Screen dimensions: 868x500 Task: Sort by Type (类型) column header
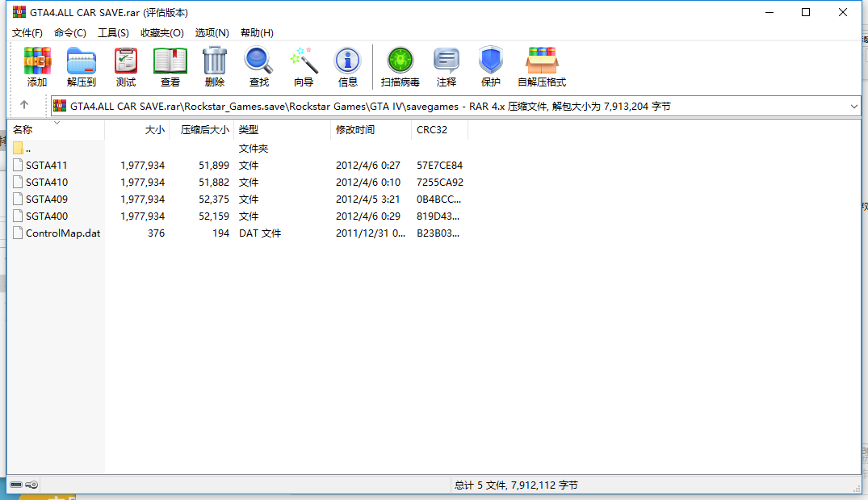click(283, 129)
